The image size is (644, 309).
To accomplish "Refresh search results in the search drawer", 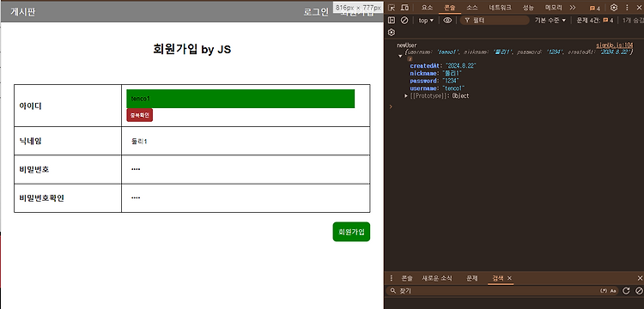I will tap(626, 290).
